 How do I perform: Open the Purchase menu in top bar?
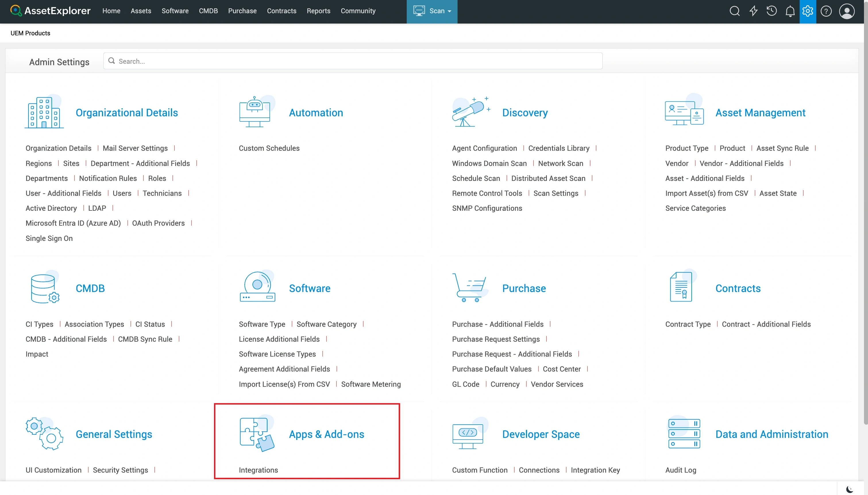(x=242, y=11)
